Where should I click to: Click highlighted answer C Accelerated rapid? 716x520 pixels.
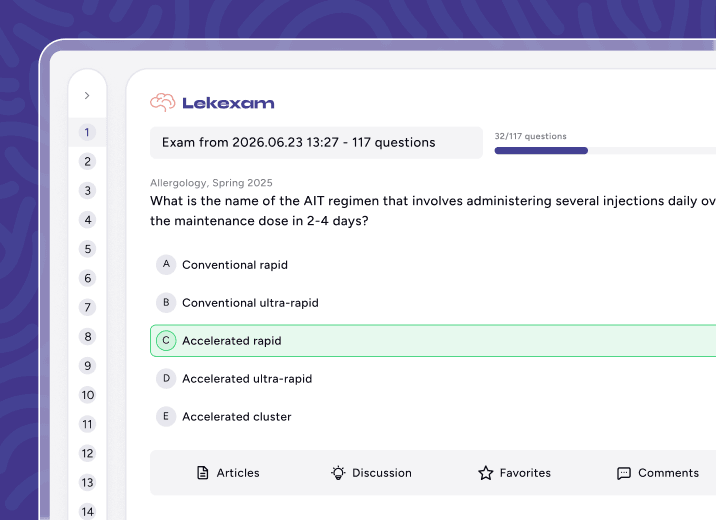tap(433, 341)
